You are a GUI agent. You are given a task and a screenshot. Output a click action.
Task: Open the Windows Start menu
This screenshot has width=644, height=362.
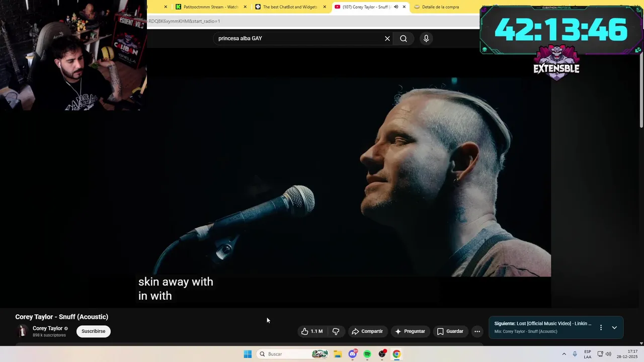coord(248,354)
